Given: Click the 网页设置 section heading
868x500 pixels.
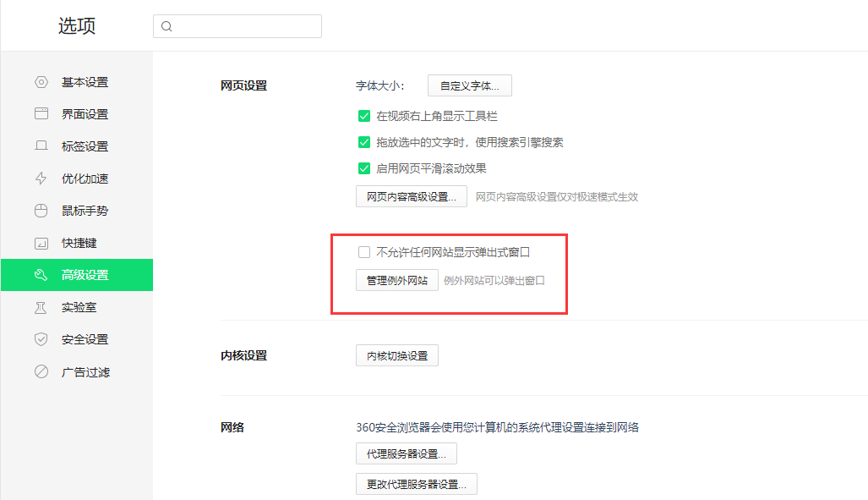Looking at the screenshot, I should point(243,85).
